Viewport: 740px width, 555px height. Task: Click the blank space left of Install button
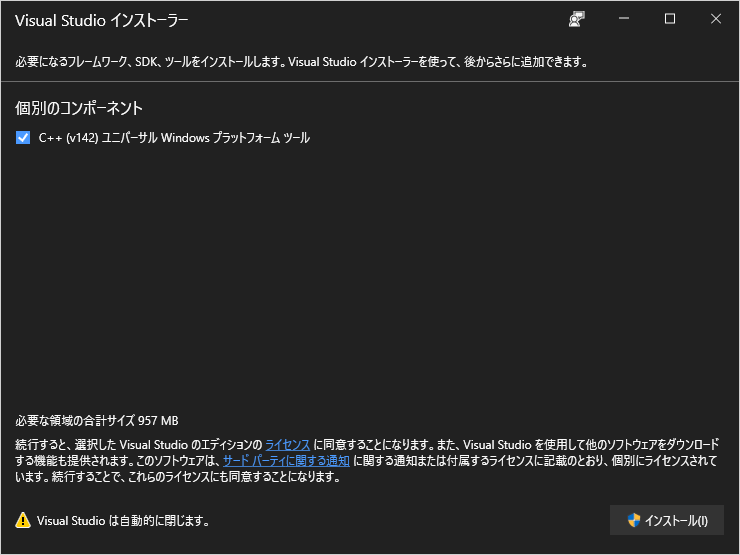coord(420,520)
